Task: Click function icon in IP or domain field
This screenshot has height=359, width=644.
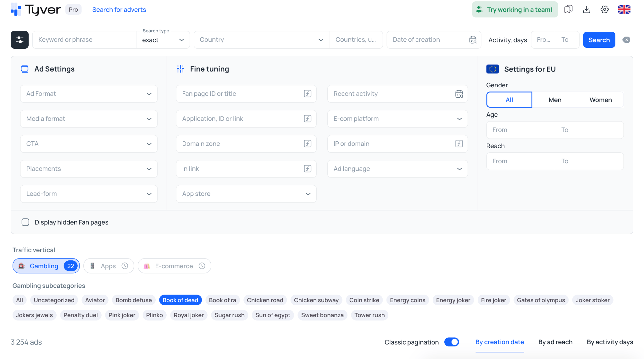Action: pos(459,144)
